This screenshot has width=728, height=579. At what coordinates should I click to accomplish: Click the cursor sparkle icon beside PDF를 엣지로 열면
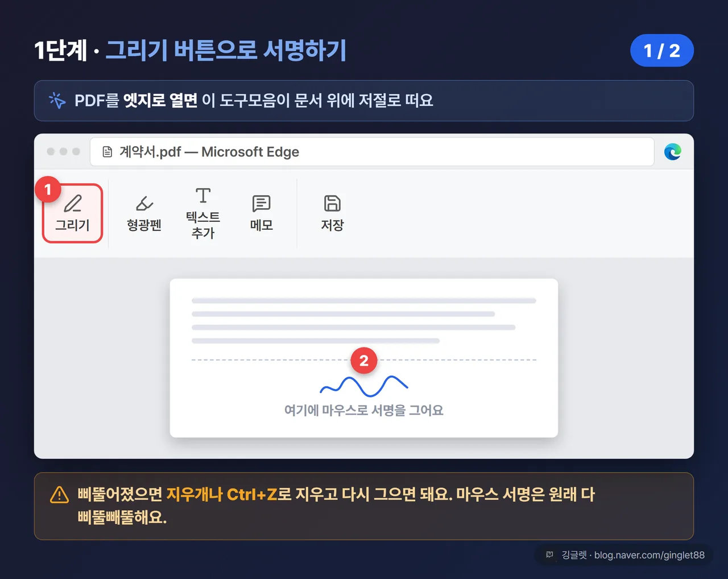point(57,100)
